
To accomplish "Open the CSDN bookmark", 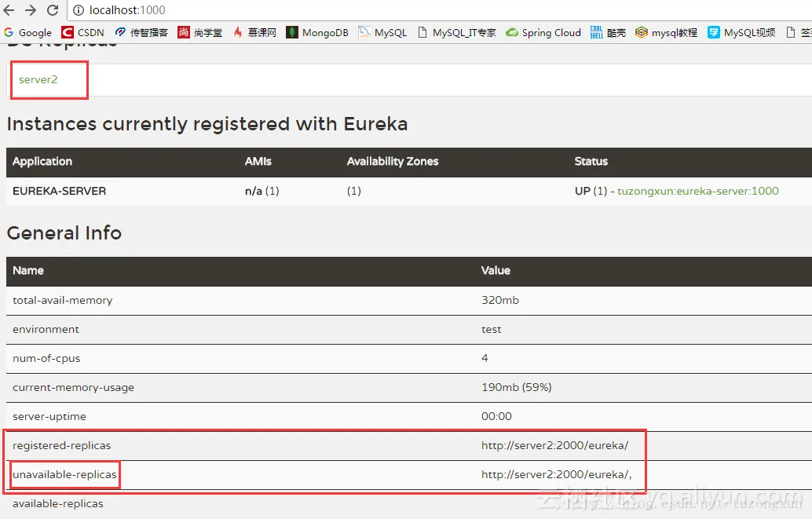I will pyautogui.click(x=82, y=33).
